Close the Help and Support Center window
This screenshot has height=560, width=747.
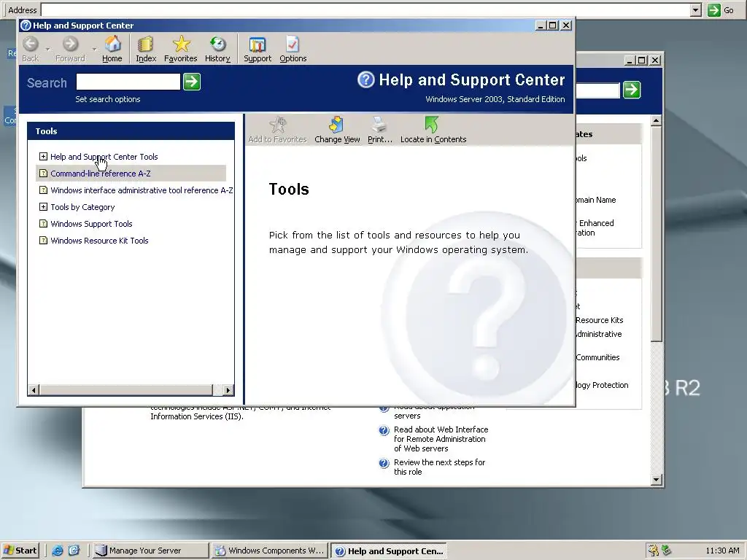(566, 26)
